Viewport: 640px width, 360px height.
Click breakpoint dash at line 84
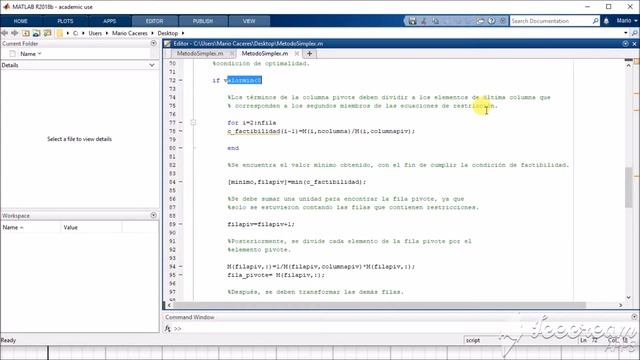tap(181, 182)
